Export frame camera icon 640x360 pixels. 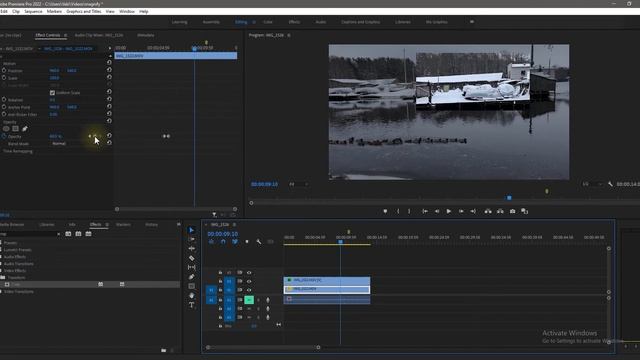[x=512, y=211]
